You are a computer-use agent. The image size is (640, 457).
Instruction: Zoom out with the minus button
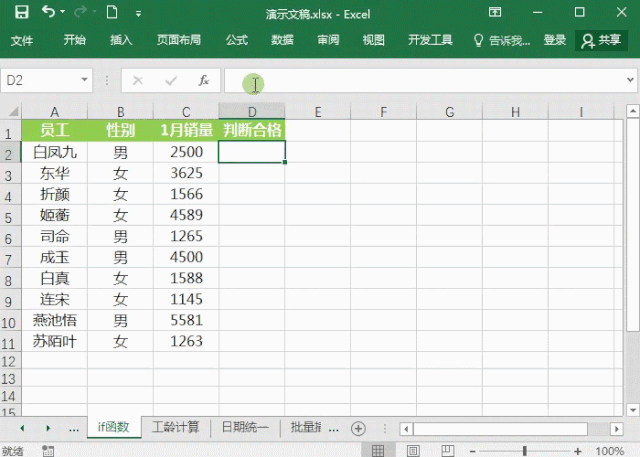point(473,451)
